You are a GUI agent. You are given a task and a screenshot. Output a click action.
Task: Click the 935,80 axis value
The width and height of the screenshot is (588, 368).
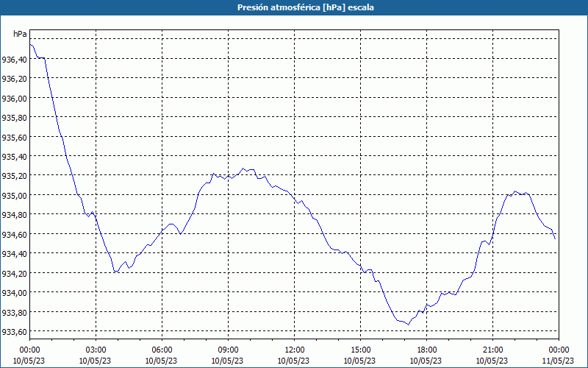14,118
